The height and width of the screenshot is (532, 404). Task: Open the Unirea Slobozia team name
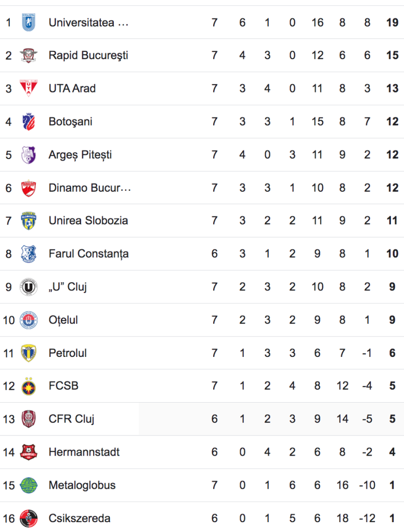[88, 220]
